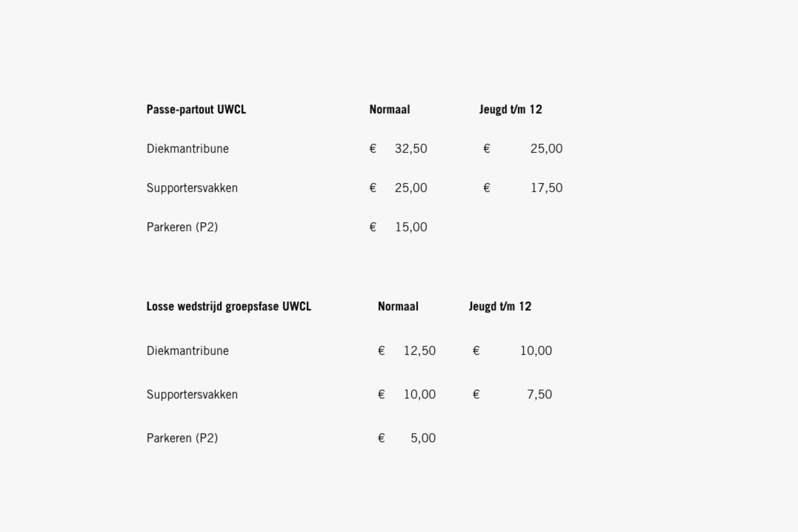
Task: Select Supportersvakken row in Losse wedstrijd table
Action: click(x=350, y=394)
